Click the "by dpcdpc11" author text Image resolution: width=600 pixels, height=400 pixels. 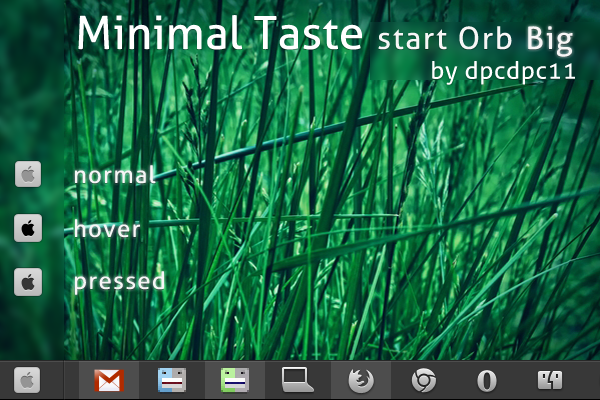pyautogui.click(x=503, y=72)
